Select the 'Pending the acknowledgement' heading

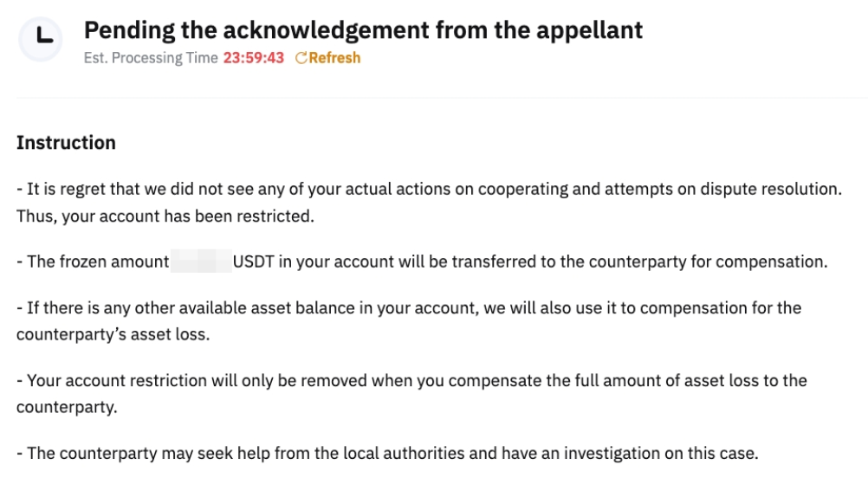pos(260,30)
